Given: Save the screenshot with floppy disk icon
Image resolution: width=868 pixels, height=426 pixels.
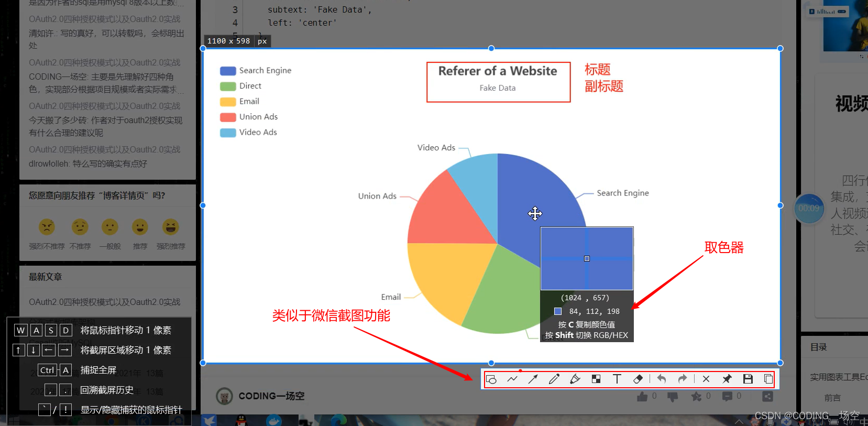Looking at the screenshot, I should [748, 379].
